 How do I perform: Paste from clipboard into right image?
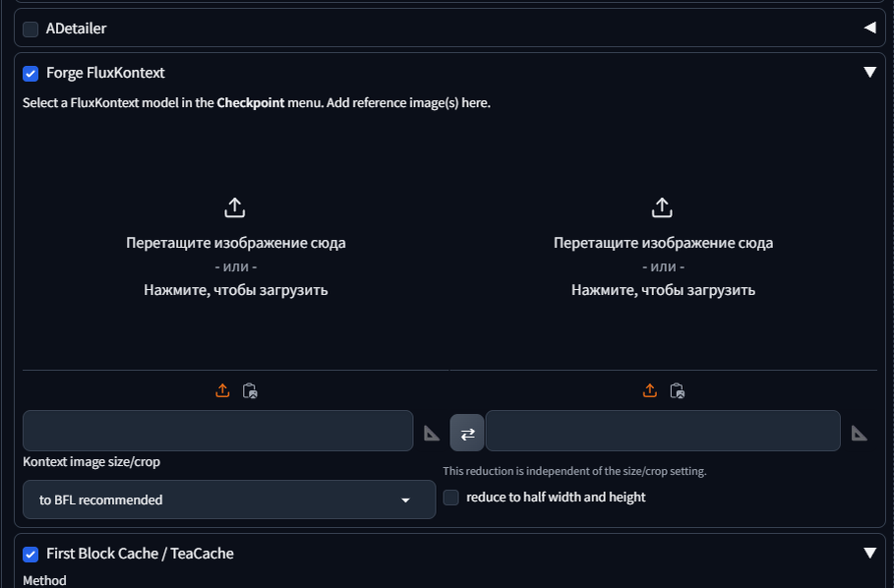(x=677, y=390)
